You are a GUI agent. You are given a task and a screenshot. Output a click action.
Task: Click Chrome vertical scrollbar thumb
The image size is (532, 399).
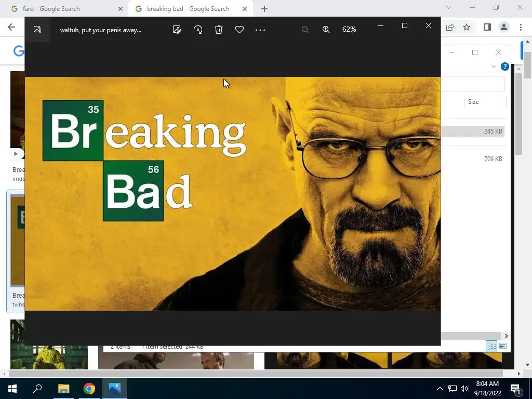(527, 65)
